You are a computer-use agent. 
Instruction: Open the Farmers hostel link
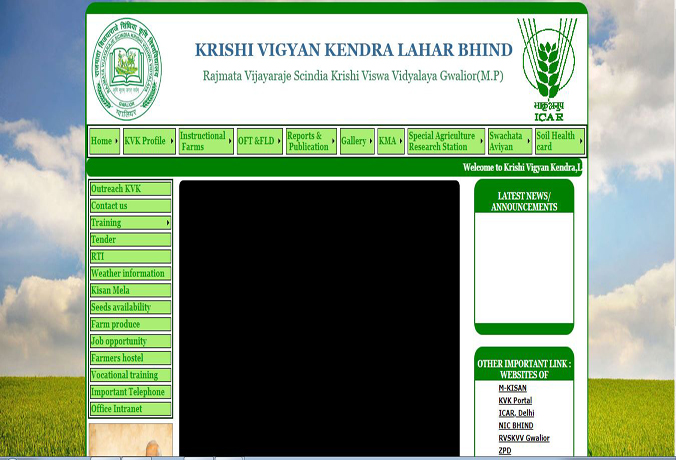coord(130,358)
